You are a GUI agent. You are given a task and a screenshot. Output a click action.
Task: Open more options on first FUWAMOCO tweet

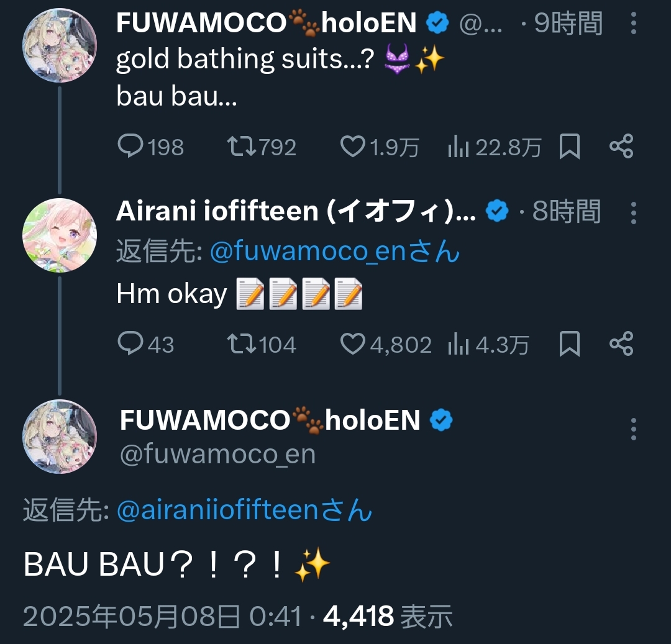point(634,23)
